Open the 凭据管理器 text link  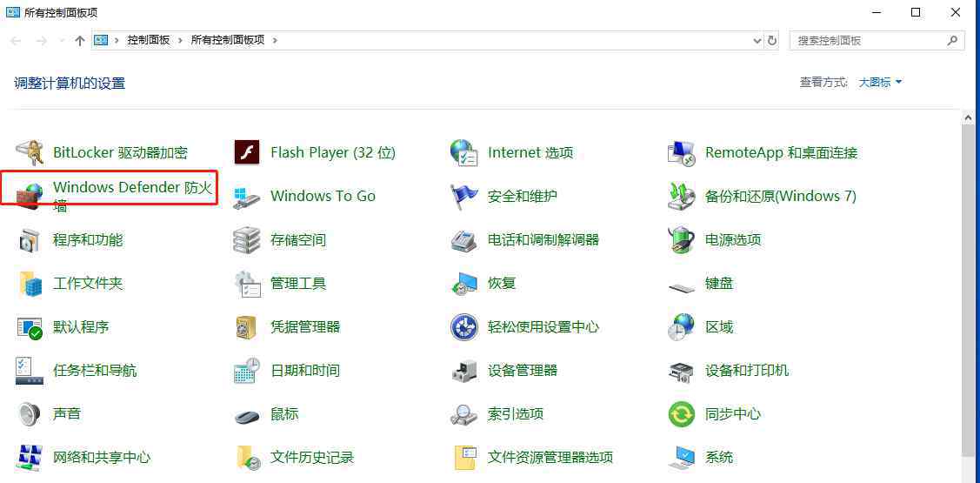coord(305,326)
